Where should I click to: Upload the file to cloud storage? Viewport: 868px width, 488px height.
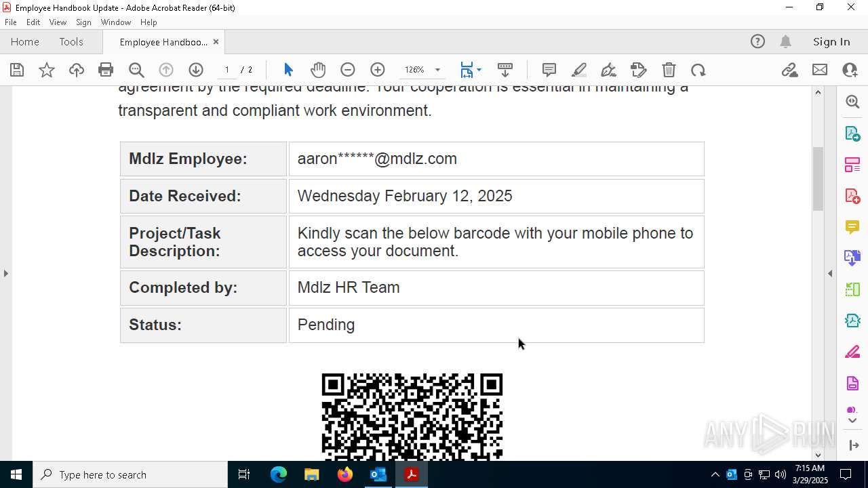coord(77,70)
